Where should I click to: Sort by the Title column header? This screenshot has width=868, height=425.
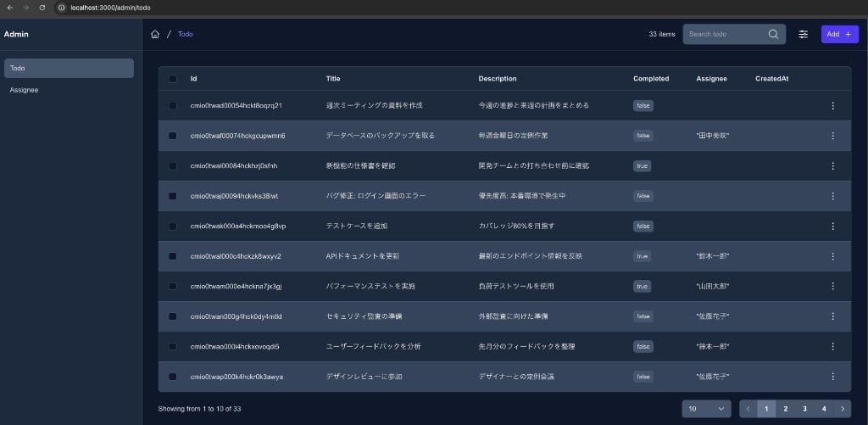333,79
